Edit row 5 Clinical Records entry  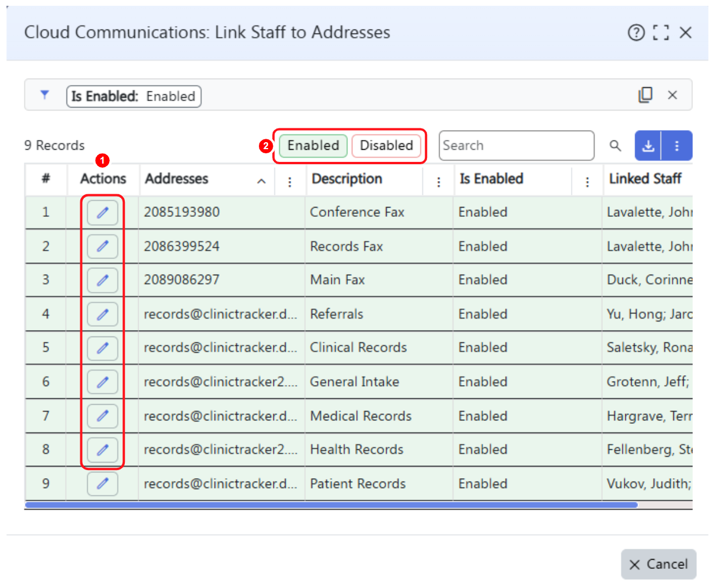[103, 347]
